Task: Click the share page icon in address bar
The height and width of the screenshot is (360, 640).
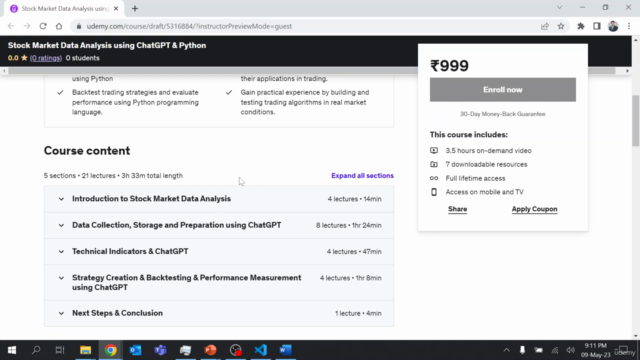Action: (545, 26)
